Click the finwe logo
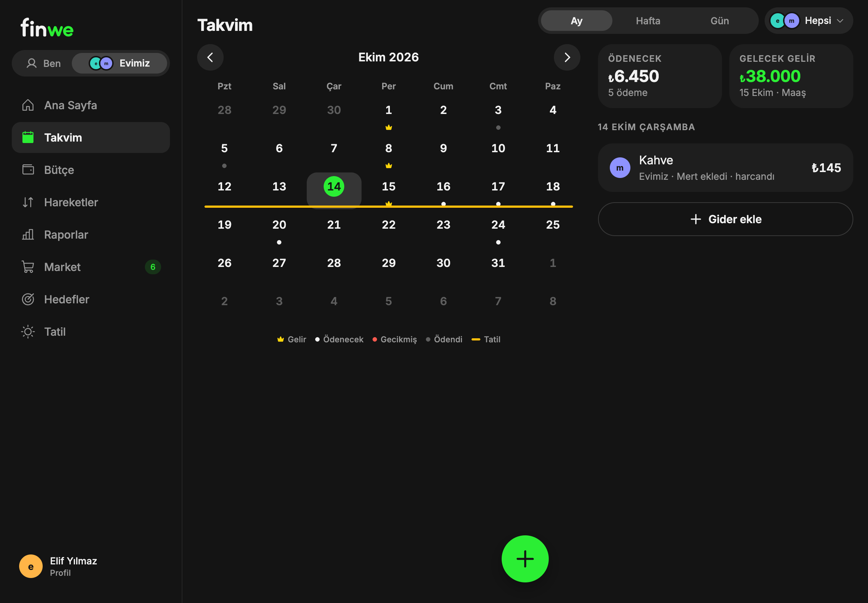The height and width of the screenshot is (603, 868). coord(47,28)
